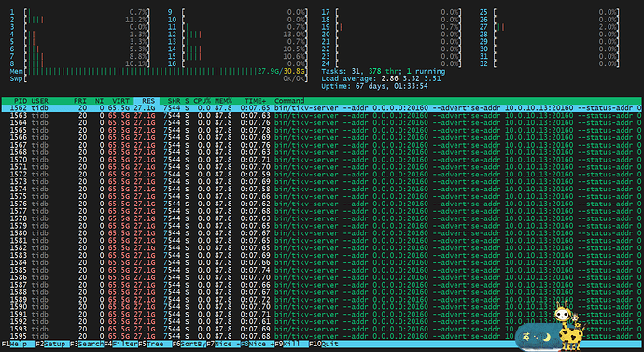
Task: Select process row with PID 1585
Action: [322, 270]
